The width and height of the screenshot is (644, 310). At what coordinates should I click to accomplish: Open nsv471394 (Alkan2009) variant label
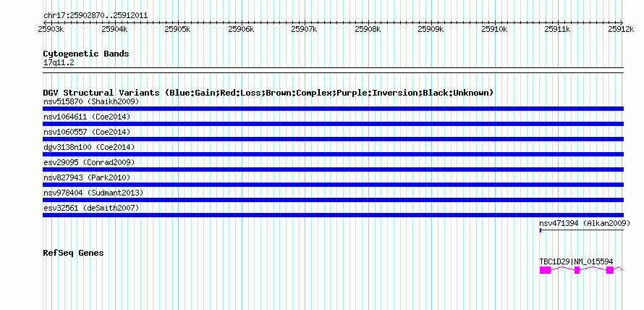click(585, 223)
